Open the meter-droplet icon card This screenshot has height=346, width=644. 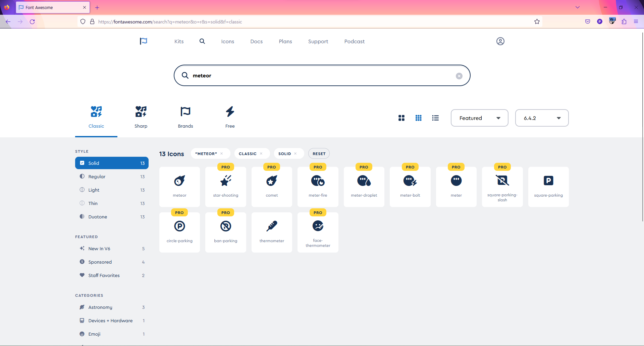(364, 187)
